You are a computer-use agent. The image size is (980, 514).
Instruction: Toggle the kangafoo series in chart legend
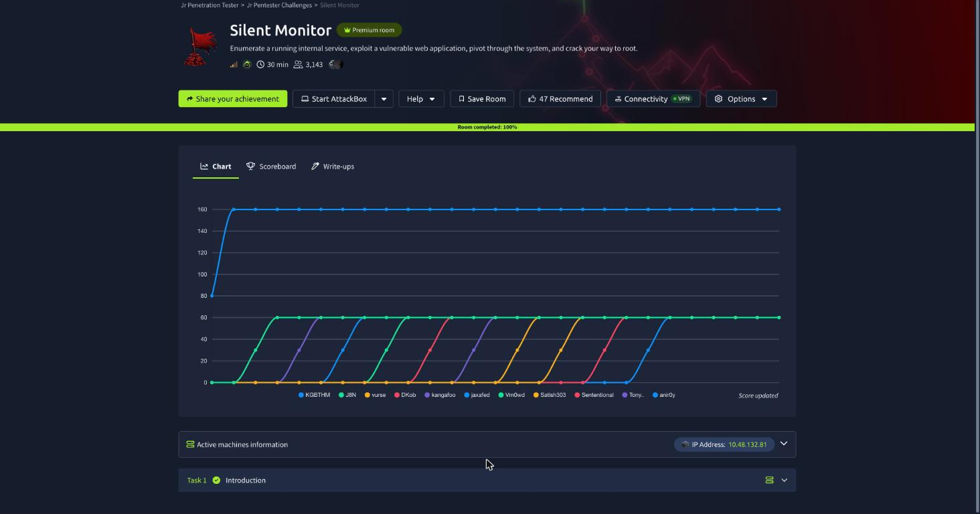pos(440,395)
